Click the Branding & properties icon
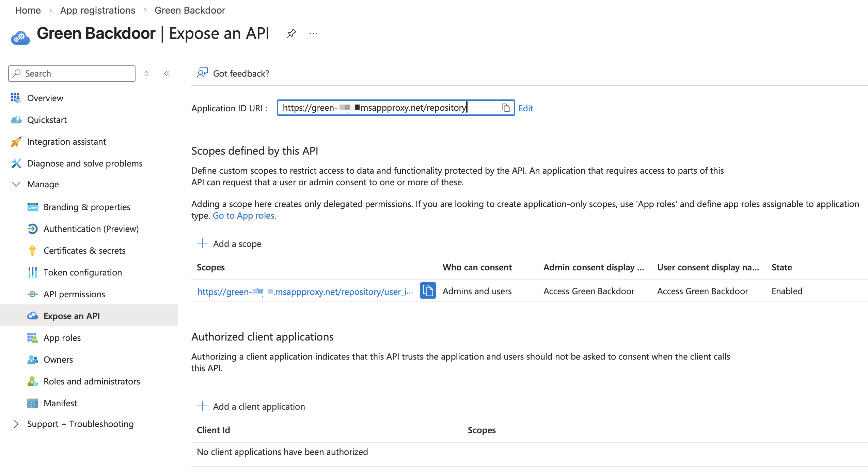The height and width of the screenshot is (474, 868). 32,207
